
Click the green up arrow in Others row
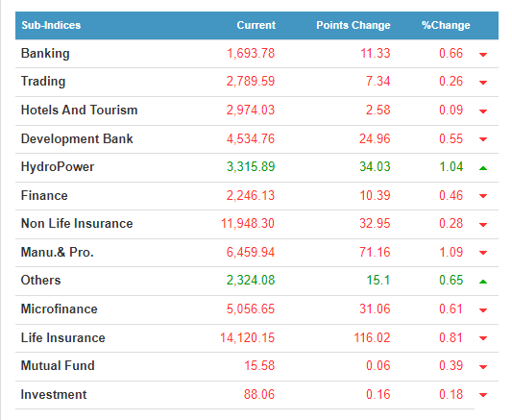point(483,282)
